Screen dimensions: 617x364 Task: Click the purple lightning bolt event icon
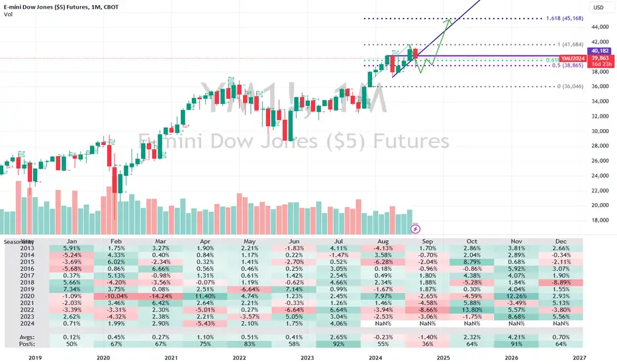point(415,228)
